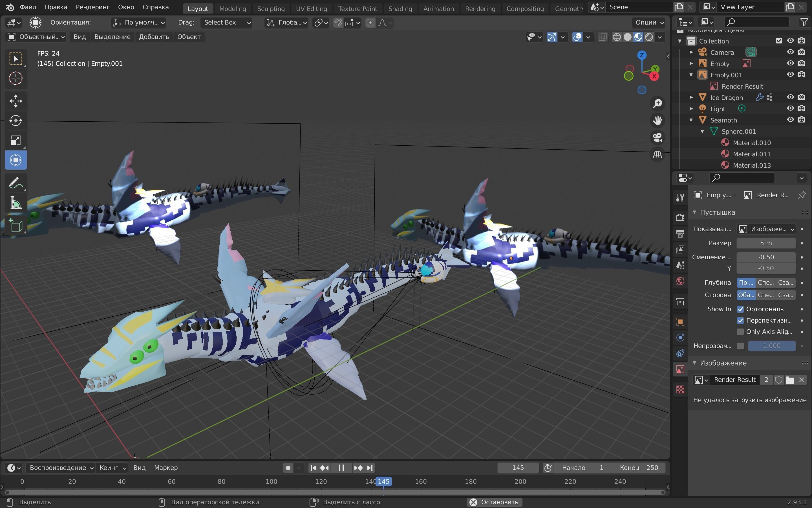Open the Texture properties tab
Screen dimensions: 812x508
click(x=680, y=389)
